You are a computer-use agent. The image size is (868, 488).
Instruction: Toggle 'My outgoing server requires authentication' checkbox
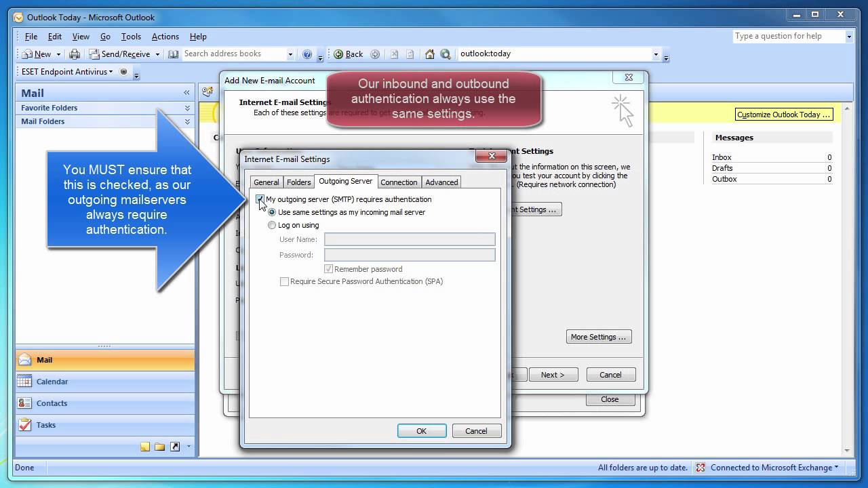click(260, 199)
